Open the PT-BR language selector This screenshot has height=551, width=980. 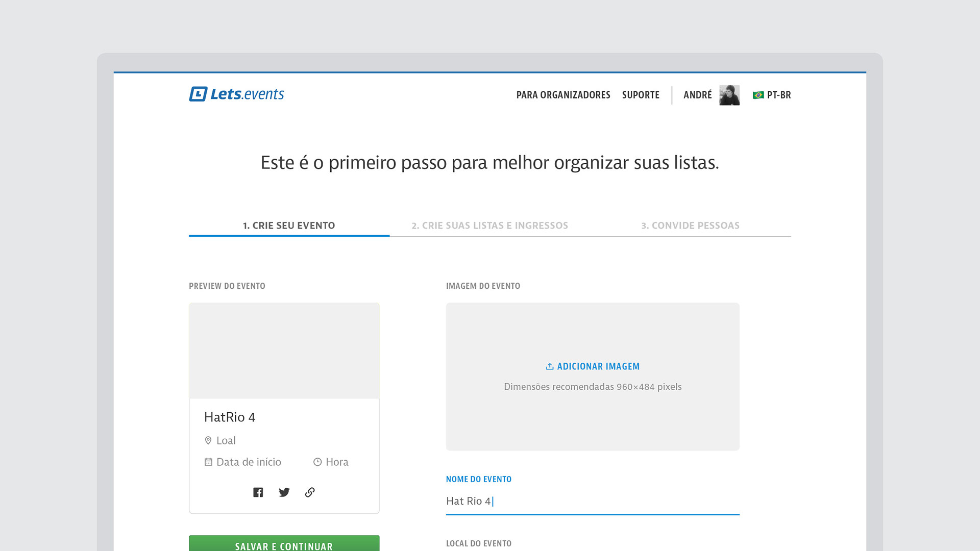coord(779,95)
